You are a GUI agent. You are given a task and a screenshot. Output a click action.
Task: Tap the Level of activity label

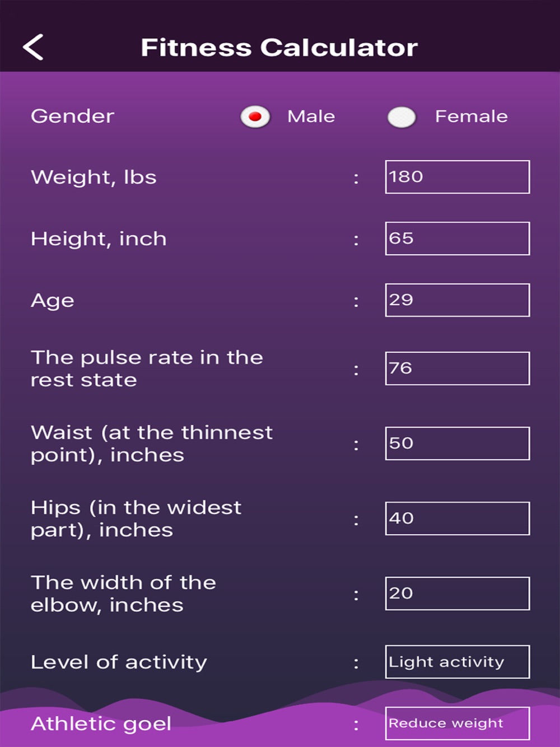pyautogui.click(x=119, y=662)
